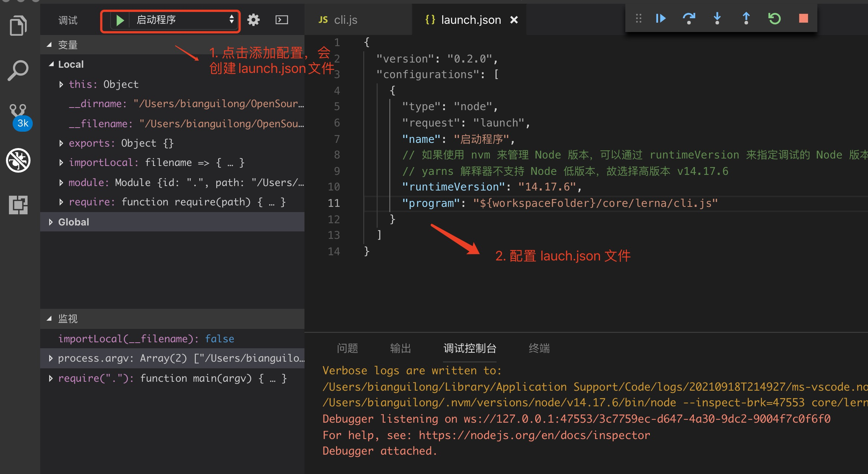
Task: Expand the module: Module variable
Action: tap(61, 183)
